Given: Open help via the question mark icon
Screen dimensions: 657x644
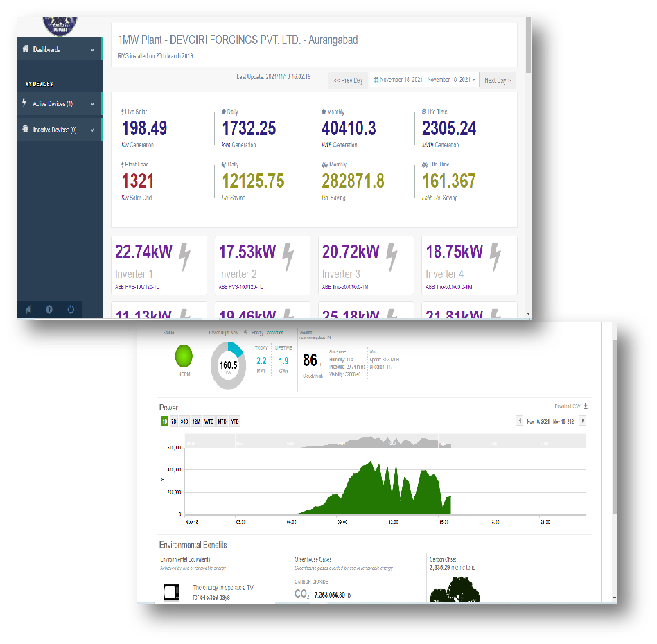Looking at the screenshot, I should point(49,310).
